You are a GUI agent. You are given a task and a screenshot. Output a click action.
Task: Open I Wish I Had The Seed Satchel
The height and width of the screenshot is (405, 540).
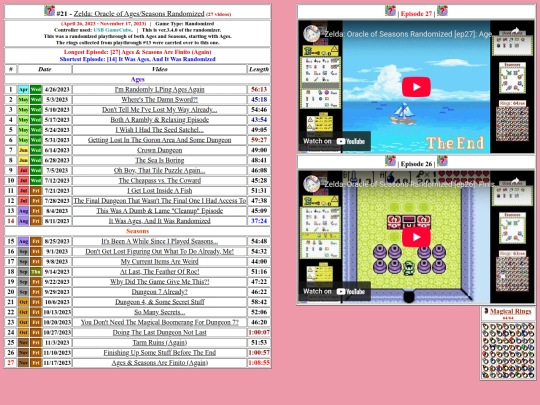pyautogui.click(x=159, y=130)
